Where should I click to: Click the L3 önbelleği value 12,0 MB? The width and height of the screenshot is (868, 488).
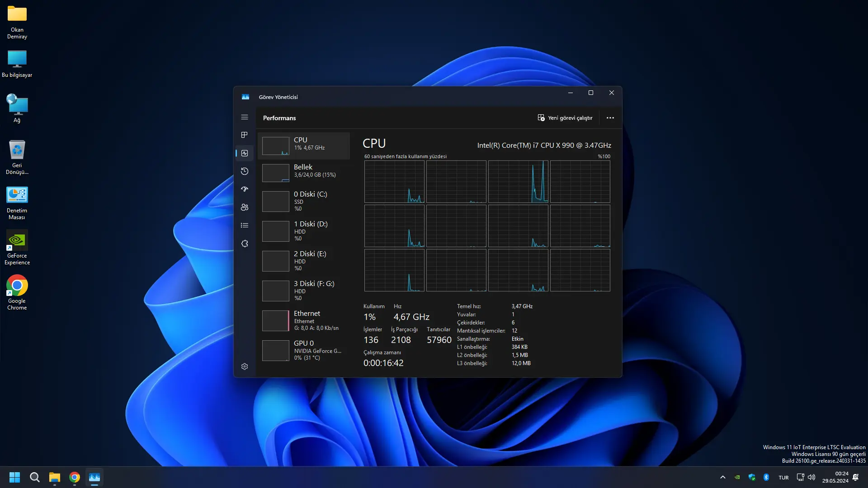coord(521,363)
